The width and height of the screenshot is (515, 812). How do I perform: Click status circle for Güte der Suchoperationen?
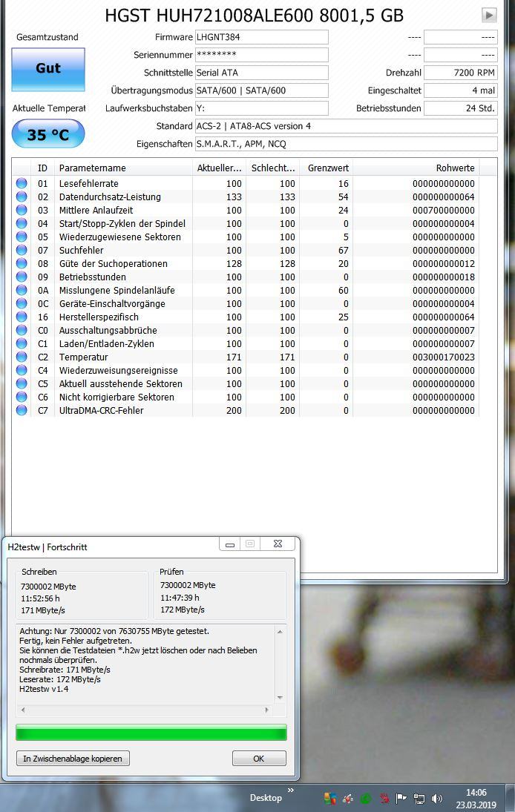[x=22, y=263]
